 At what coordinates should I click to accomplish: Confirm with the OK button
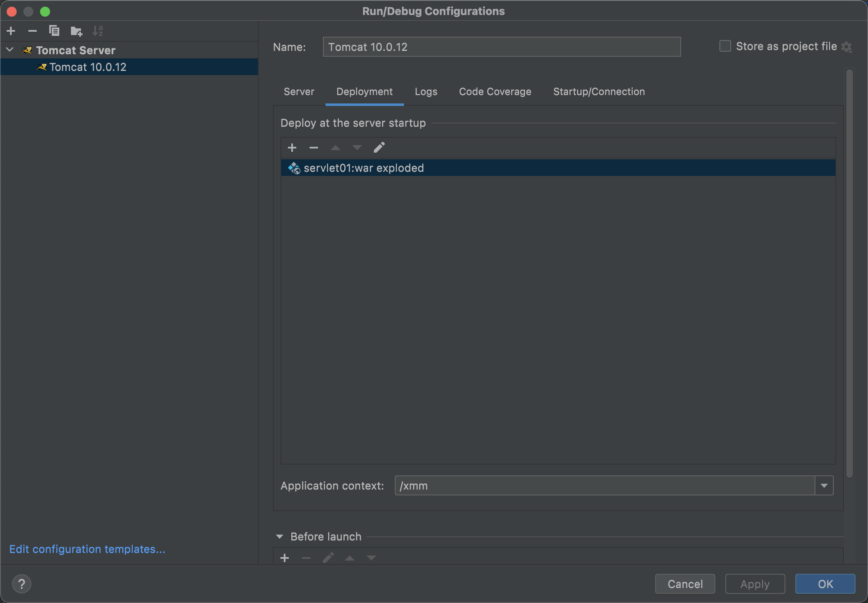(825, 584)
